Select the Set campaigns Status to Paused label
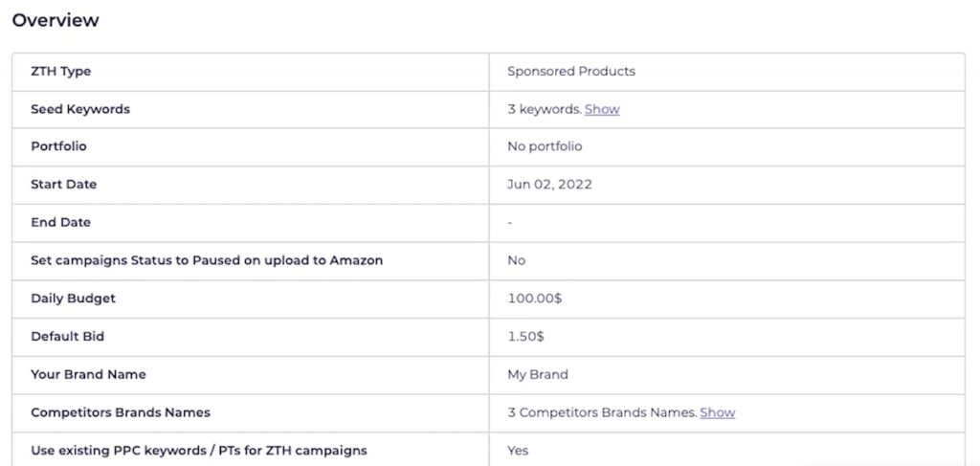 point(207,260)
